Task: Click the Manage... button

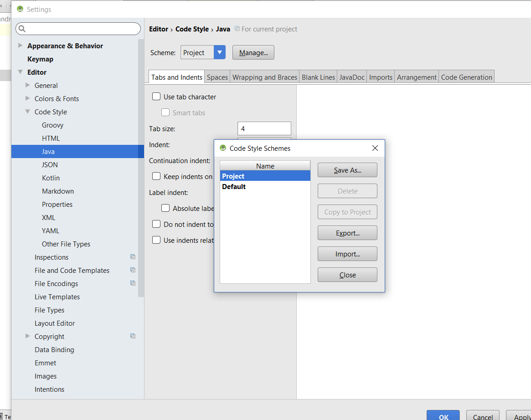Action: click(253, 52)
